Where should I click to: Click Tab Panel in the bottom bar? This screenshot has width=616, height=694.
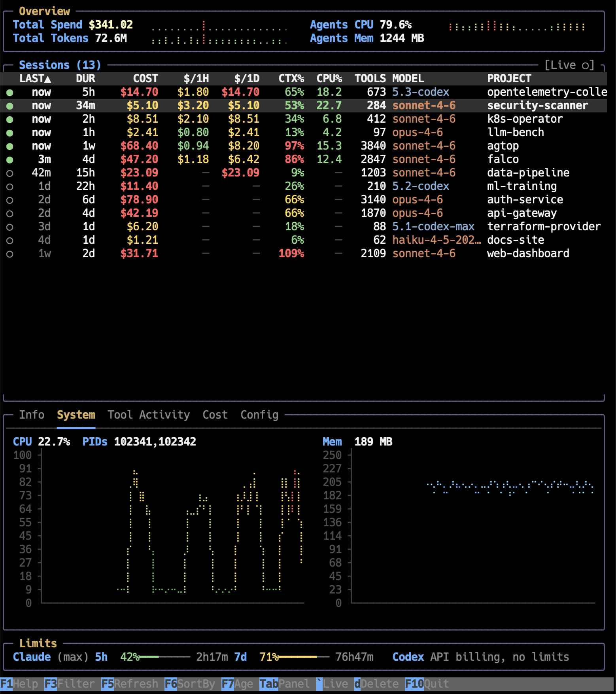285,684
